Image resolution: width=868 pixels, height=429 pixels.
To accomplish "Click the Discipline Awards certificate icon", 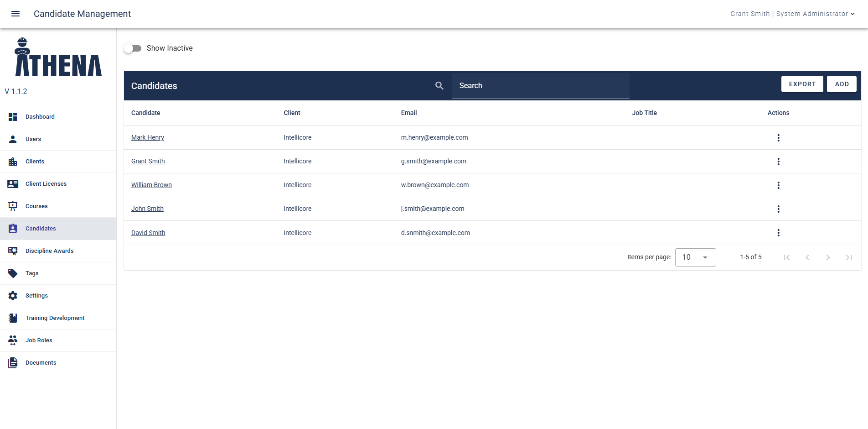I will (13, 251).
